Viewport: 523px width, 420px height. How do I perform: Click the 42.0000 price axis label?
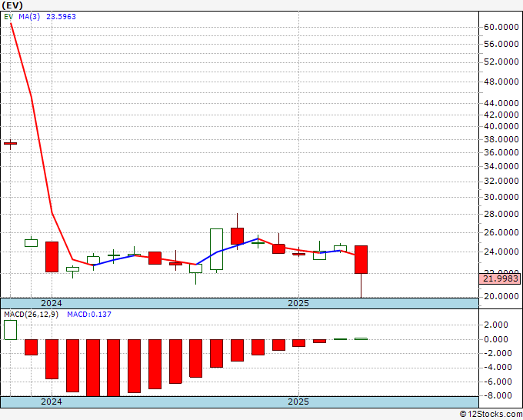tap(501, 115)
